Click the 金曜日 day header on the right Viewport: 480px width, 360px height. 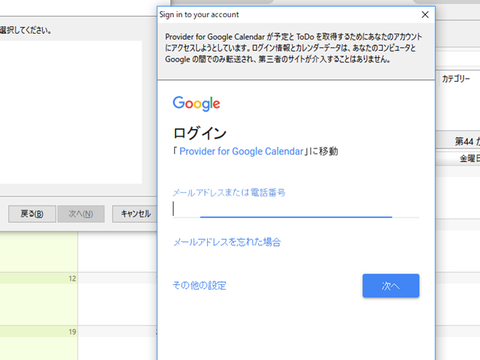(x=469, y=159)
